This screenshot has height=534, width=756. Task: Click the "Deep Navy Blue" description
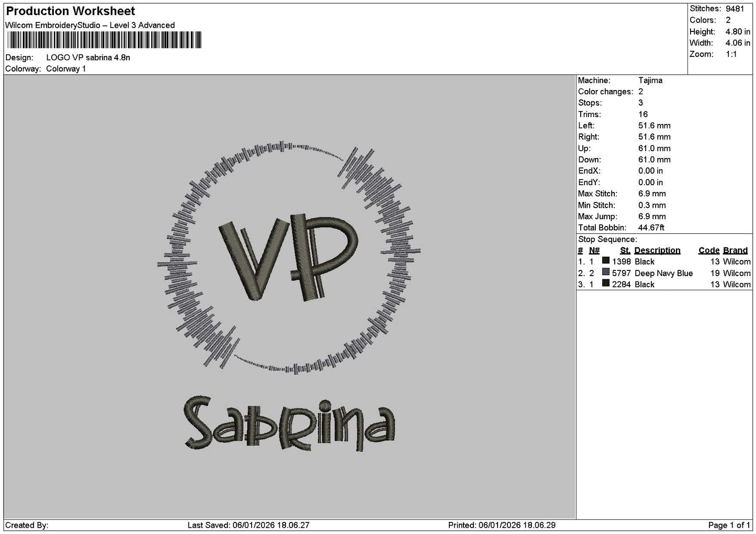click(663, 274)
